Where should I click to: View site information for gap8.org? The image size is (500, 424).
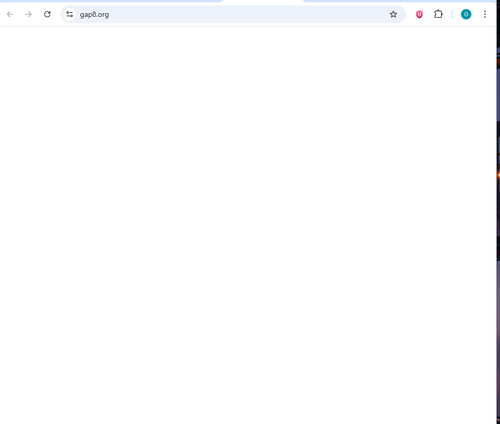click(x=69, y=14)
